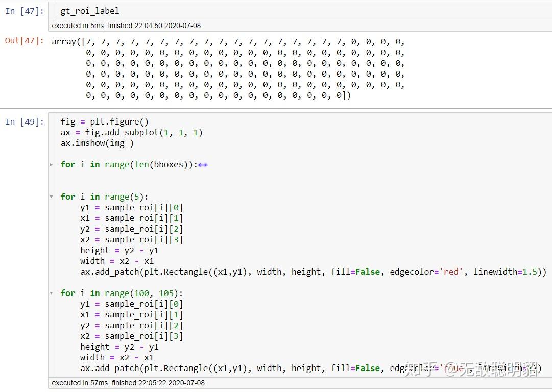Click inside the gt_roi_label input cell
This screenshot has height=392, width=552.
[89, 10]
